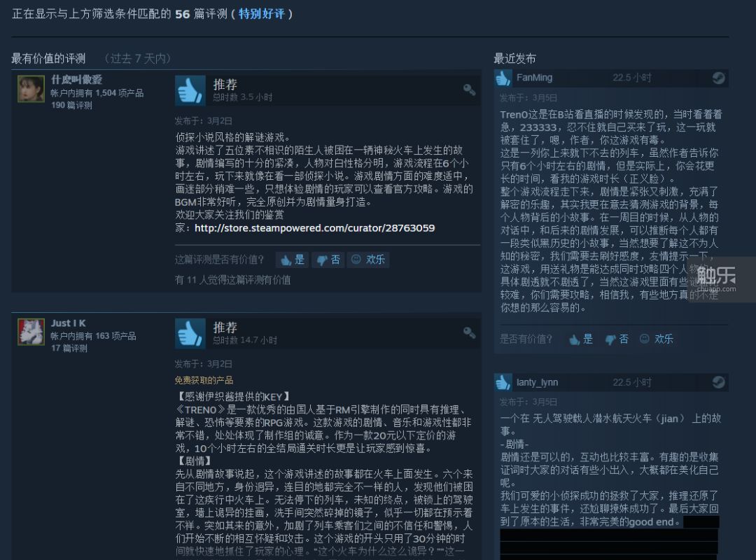Click thumbs-up icon beside FanMing
756x560 pixels.
tap(503, 78)
